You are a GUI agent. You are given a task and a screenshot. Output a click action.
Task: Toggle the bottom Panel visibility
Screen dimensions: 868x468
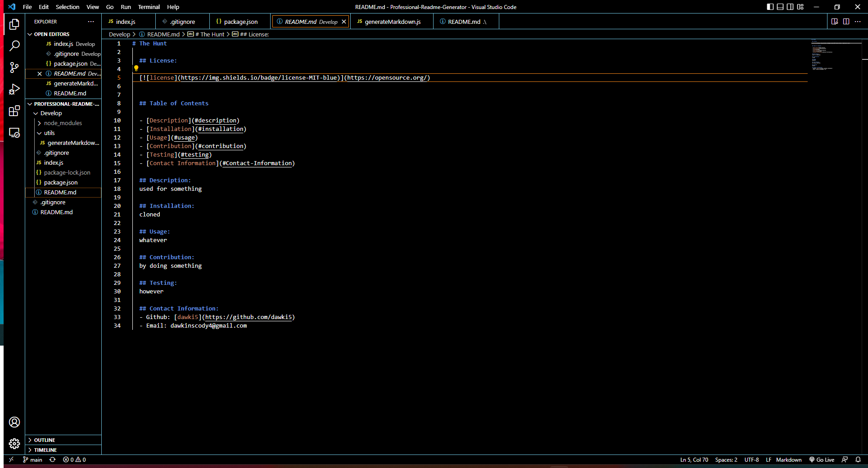[779, 7]
